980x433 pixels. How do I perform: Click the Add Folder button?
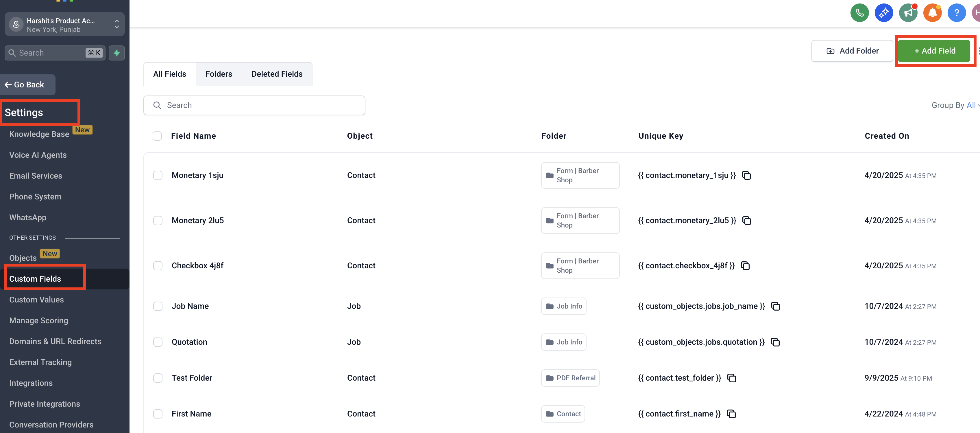point(852,51)
